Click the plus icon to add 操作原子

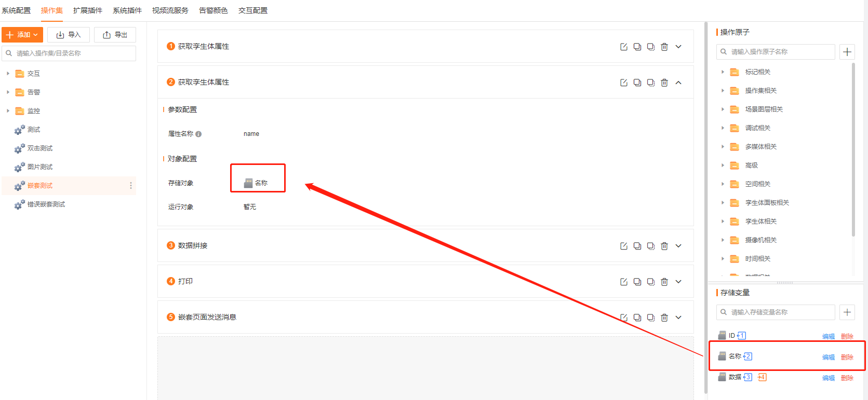(847, 52)
